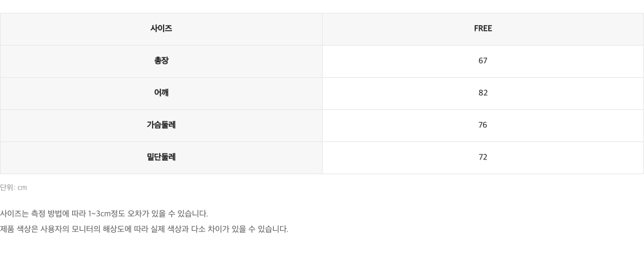Select the total length value 67
Screen dimensions: 644x270
click(483, 60)
